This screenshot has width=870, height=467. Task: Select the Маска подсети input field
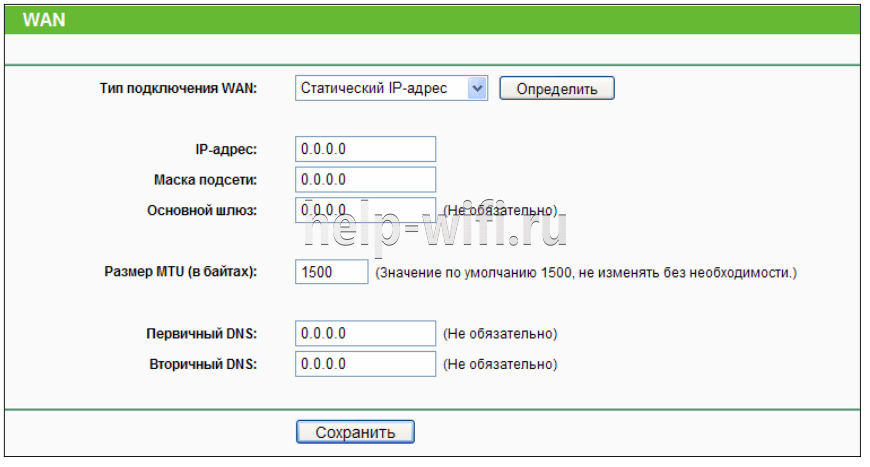(x=366, y=180)
